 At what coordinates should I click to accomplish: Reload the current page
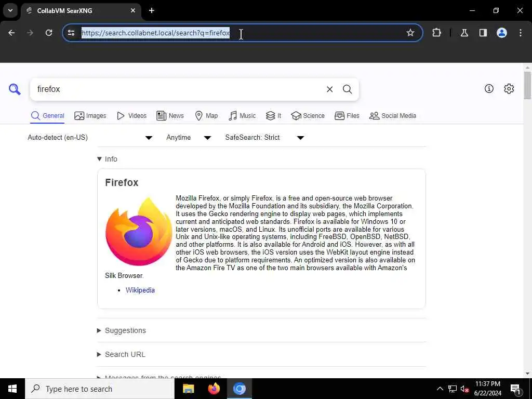click(49, 33)
